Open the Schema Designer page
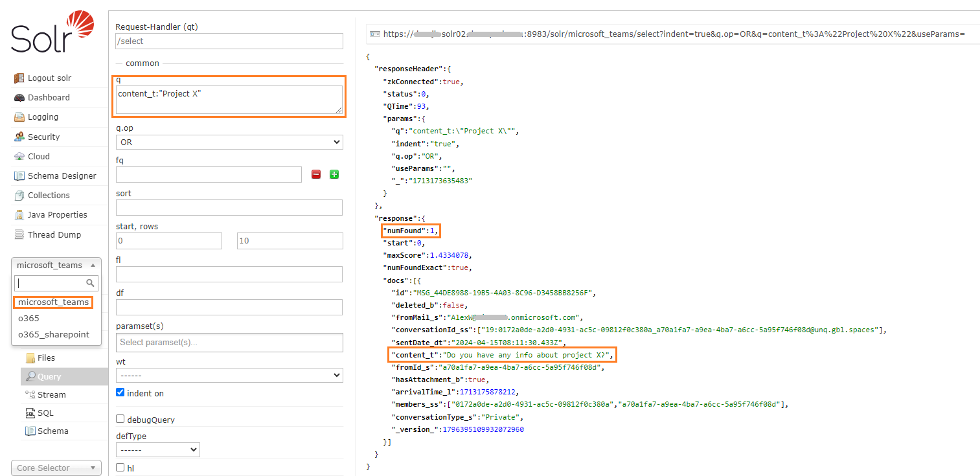Image resolution: width=980 pixels, height=476 pixels. [62, 176]
